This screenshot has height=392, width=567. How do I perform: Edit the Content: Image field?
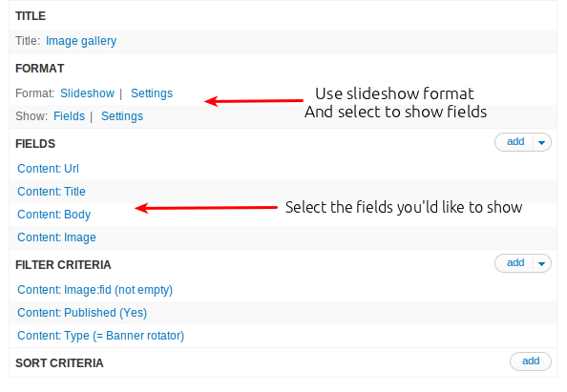[x=56, y=237]
